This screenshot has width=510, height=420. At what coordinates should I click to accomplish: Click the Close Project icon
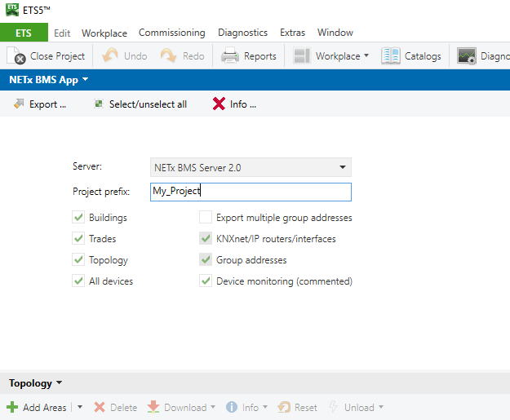pos(16,56)
